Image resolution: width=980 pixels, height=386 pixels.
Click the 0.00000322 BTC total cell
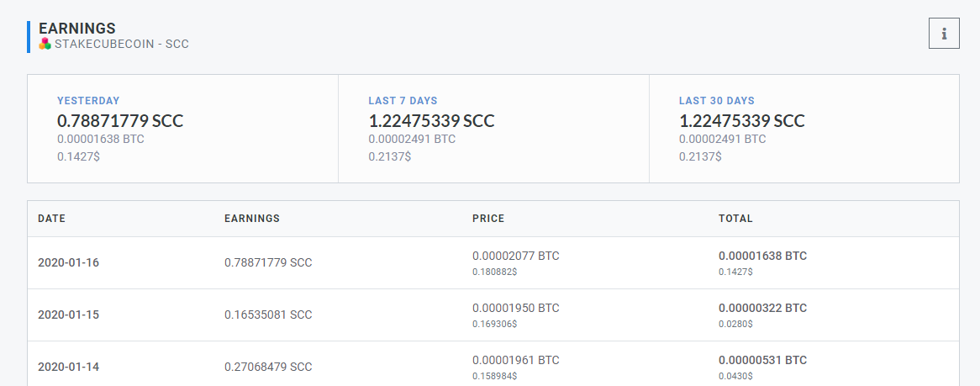[762, 308]
